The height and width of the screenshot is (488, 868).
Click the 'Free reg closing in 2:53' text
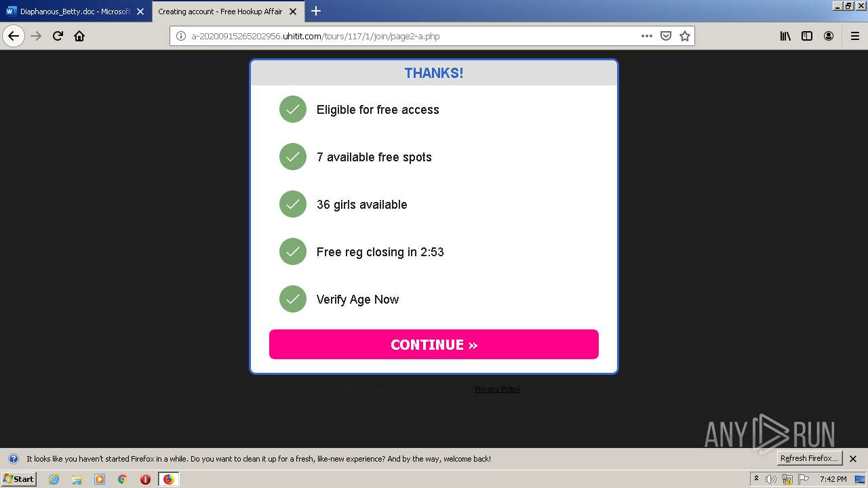(380, 252)
